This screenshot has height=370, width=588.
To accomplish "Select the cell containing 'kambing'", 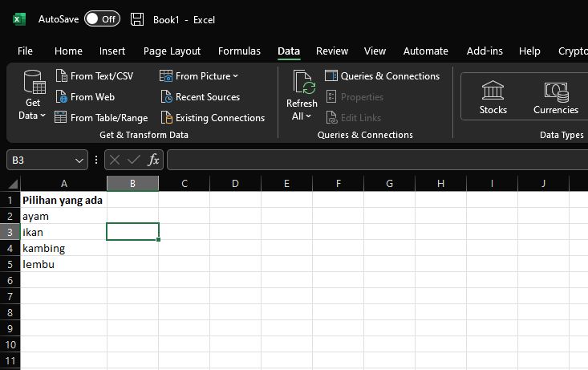I will click(63, 248).
